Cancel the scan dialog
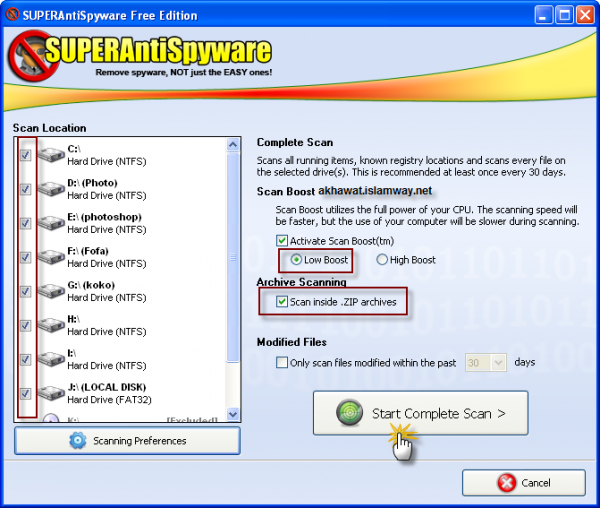 click(x=524, y=483)
